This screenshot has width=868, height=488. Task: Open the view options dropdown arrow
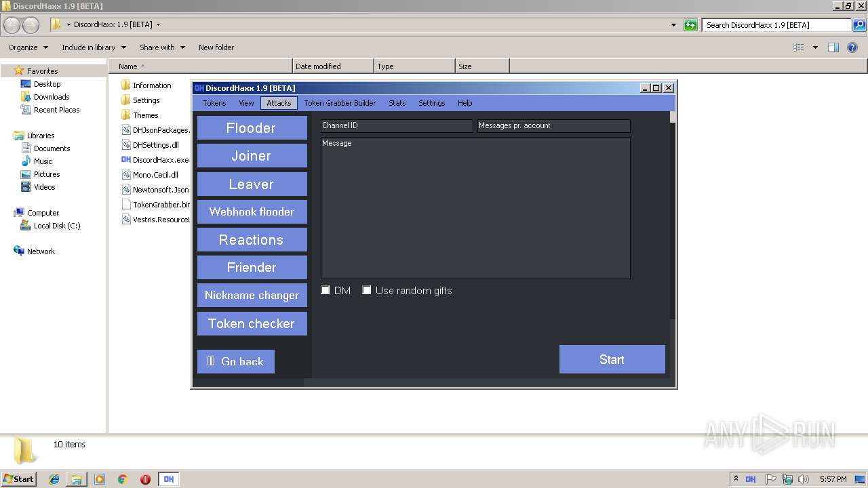click(815, 47)
